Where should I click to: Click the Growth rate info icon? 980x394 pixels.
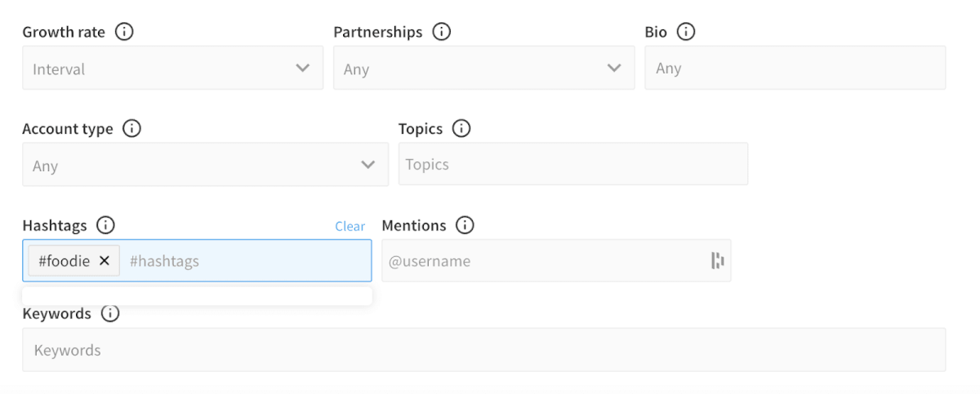(x=124, y=33)
